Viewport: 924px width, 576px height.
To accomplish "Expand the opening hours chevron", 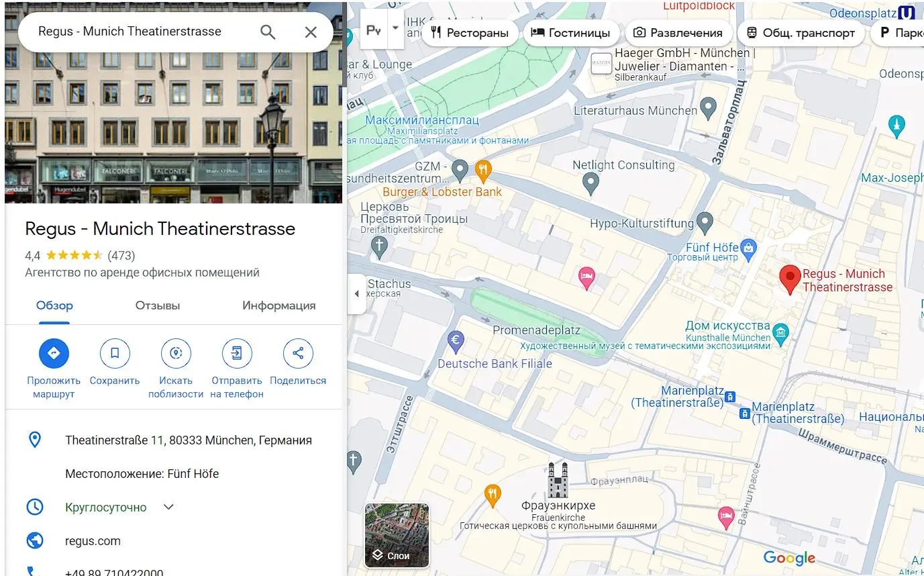I will click(x=168, y=507).
